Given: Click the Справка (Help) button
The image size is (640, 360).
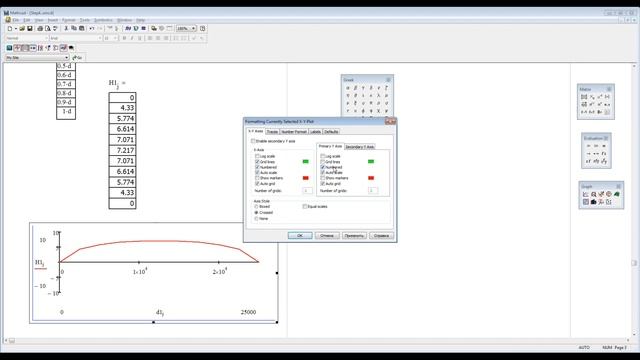Looking at the screenshot, I should pos(381,236).
